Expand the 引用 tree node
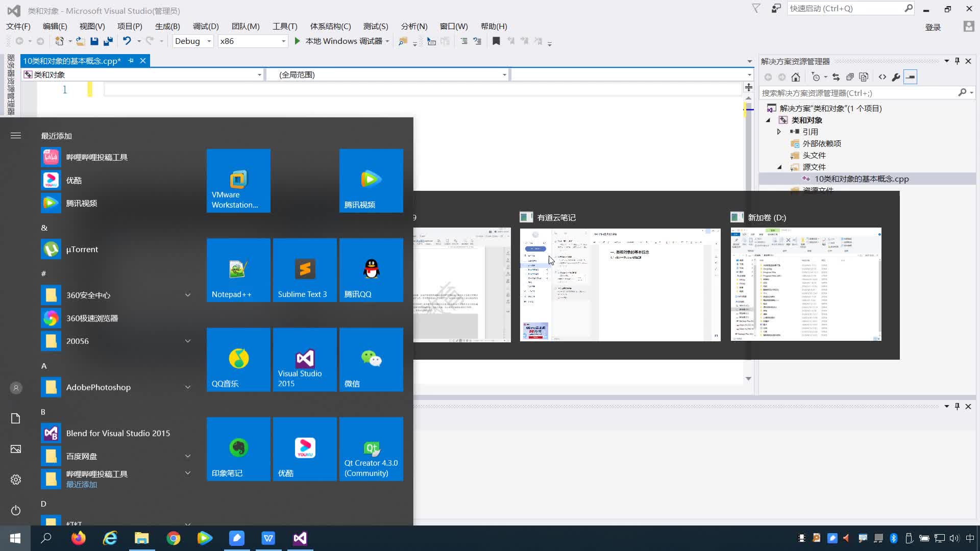The width and height of the screenshot is (980, 551). [x=779, y=132]
